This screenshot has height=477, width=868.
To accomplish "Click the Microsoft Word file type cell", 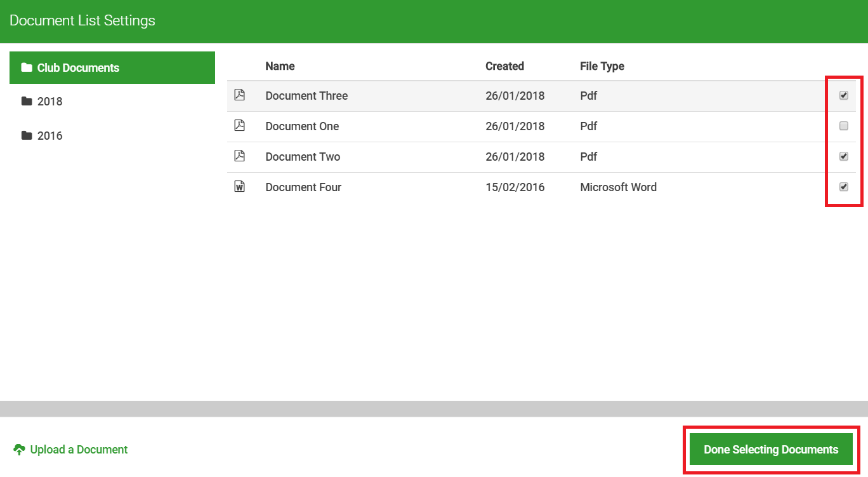I will [618, 187].
